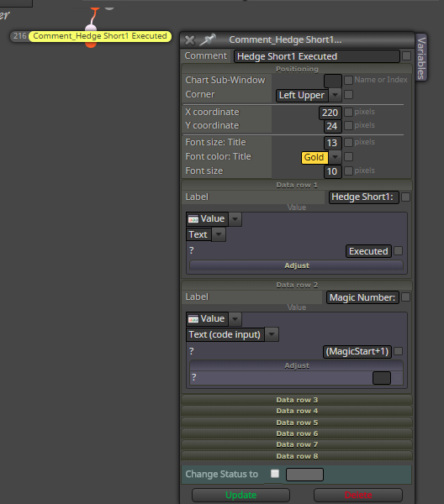Image resolution: width=444 pixels, height=504 pixels.
Task: Open Value type dropdown in Data row 2
Action: pyautogui.click(x=235, y=319)
